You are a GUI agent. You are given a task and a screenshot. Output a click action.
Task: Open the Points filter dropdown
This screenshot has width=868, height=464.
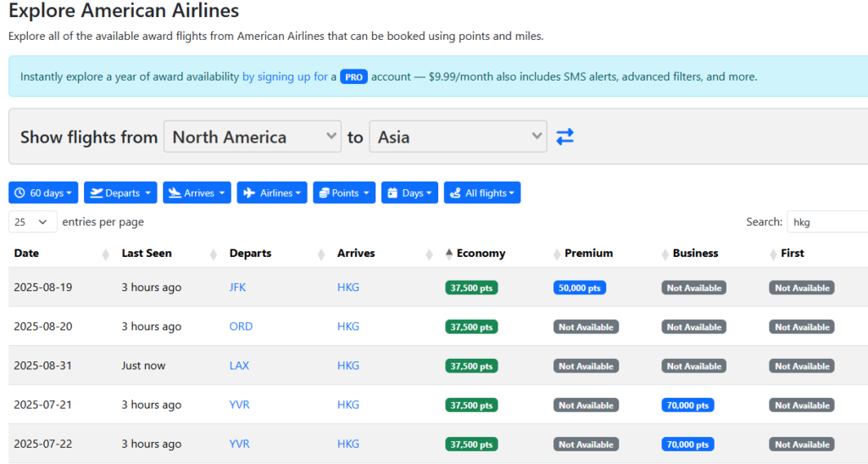coord(344,193)
